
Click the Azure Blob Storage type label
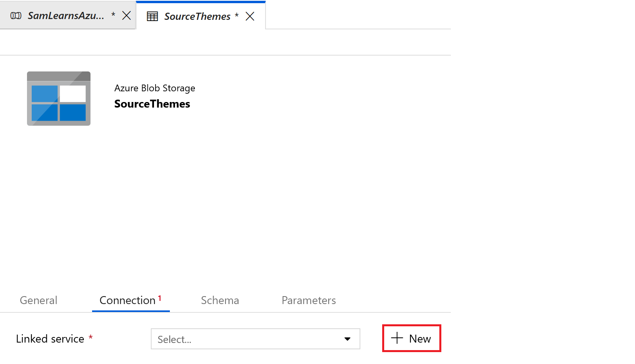coord(155,88)
